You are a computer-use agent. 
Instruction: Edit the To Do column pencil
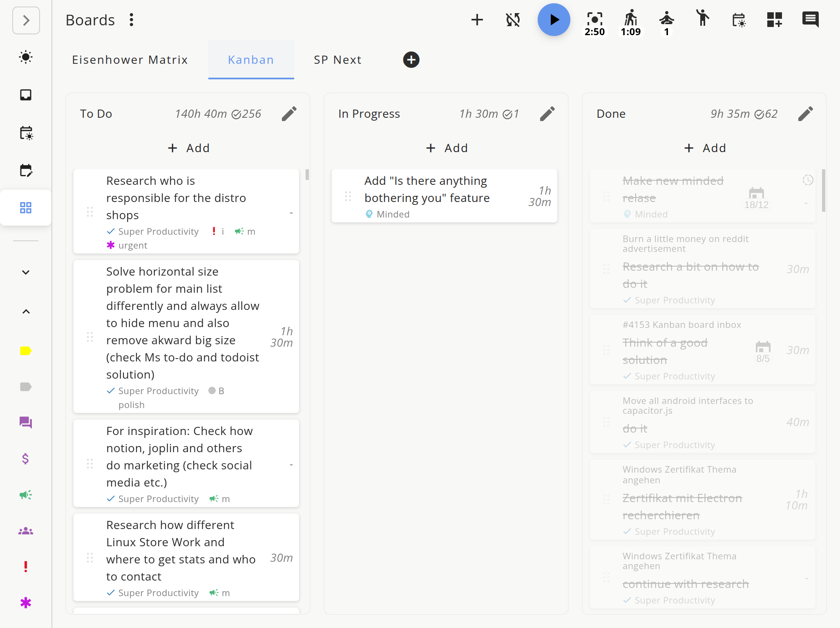[289, 114]
